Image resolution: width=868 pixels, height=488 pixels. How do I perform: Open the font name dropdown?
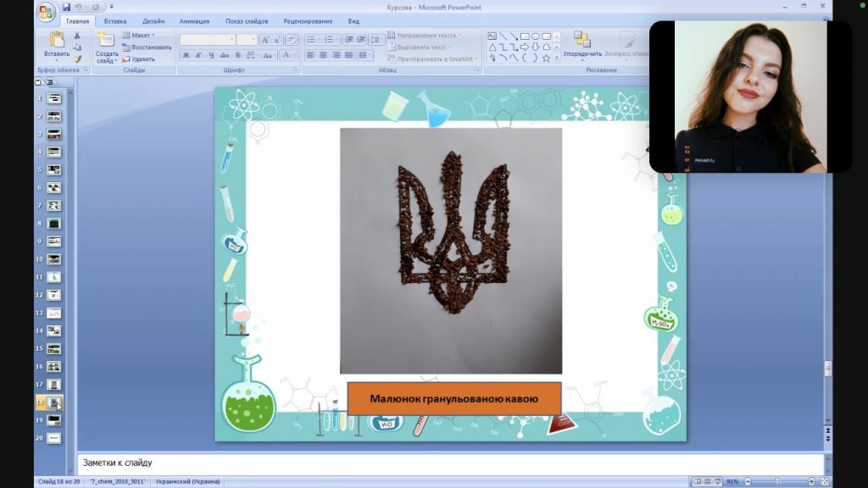231,40
